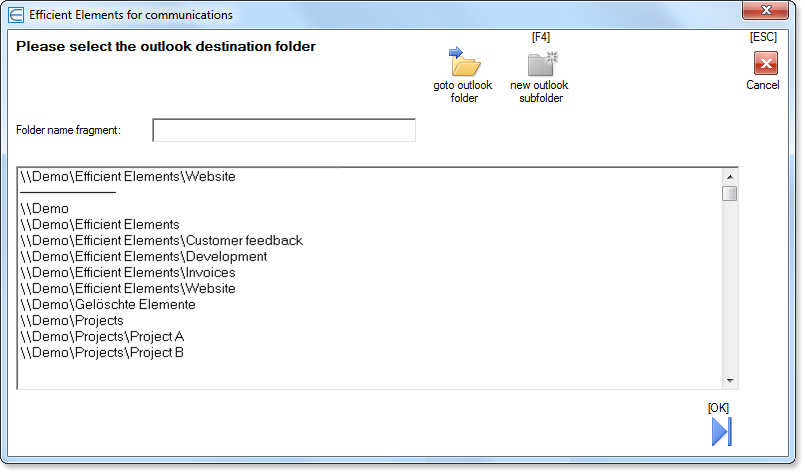This screenshot has width=805, height=475.
Task: Confirm with the blue OK arrow
Action: pos(721,431)
